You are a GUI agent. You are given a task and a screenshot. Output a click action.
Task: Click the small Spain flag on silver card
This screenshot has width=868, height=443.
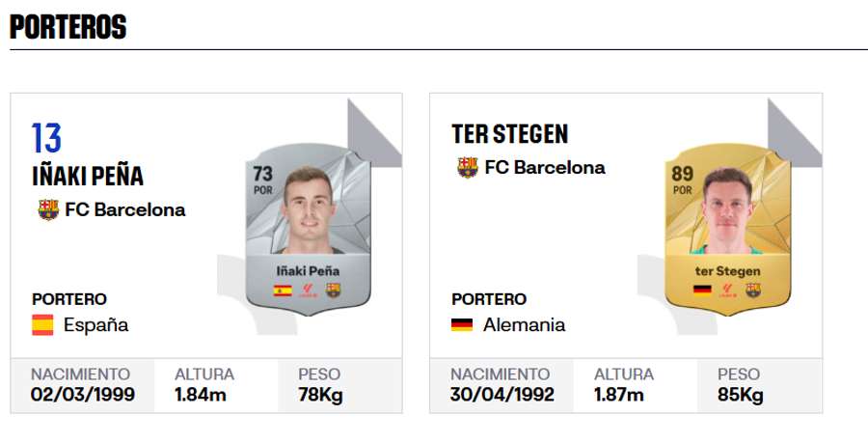[x=283, y=291]
